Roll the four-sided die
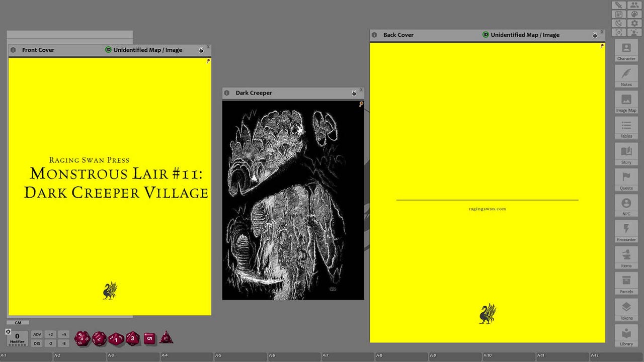 click(x=166, y=338)
